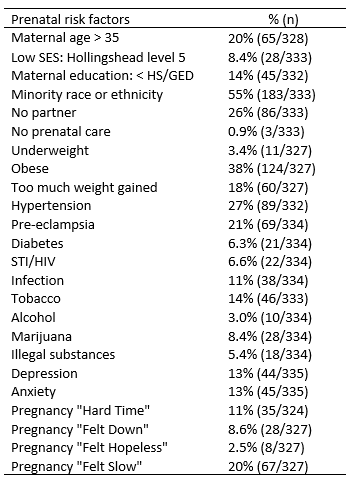Click the 'Hypertension' row label
Screen dimensions: 360x490
(x=51, y=206)
